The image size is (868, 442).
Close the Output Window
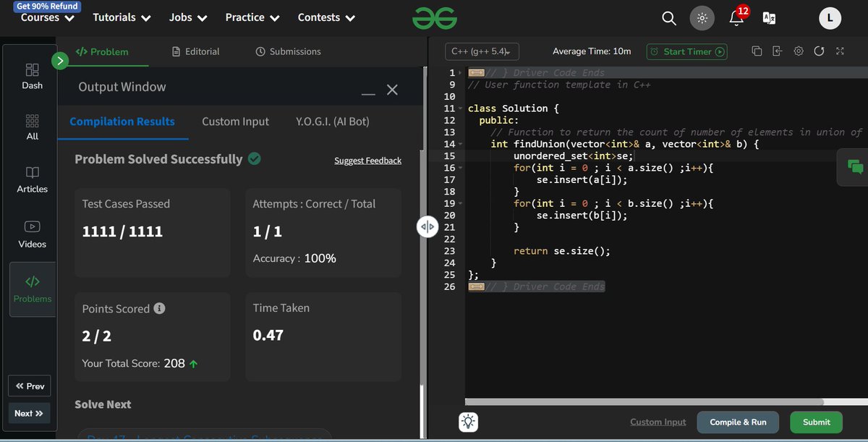coord(392,90)
